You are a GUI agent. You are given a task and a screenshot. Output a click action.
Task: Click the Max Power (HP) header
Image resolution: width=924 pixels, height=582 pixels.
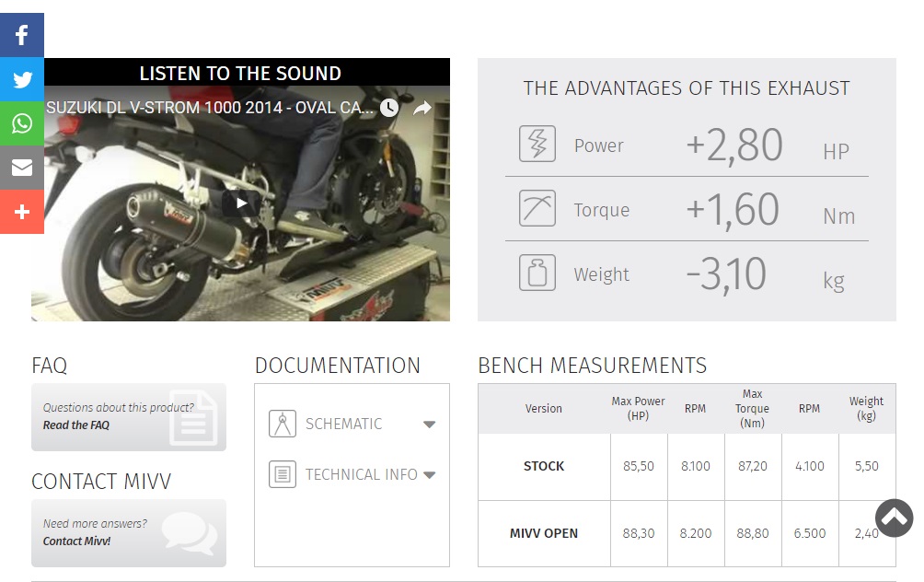[x=638, y=409]
